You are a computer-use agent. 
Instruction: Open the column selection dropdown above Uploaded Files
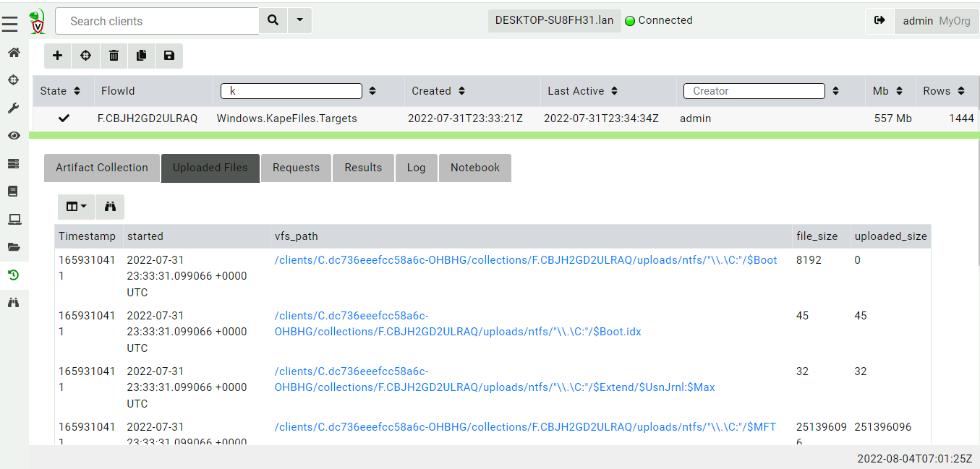(x=76, y=207)
